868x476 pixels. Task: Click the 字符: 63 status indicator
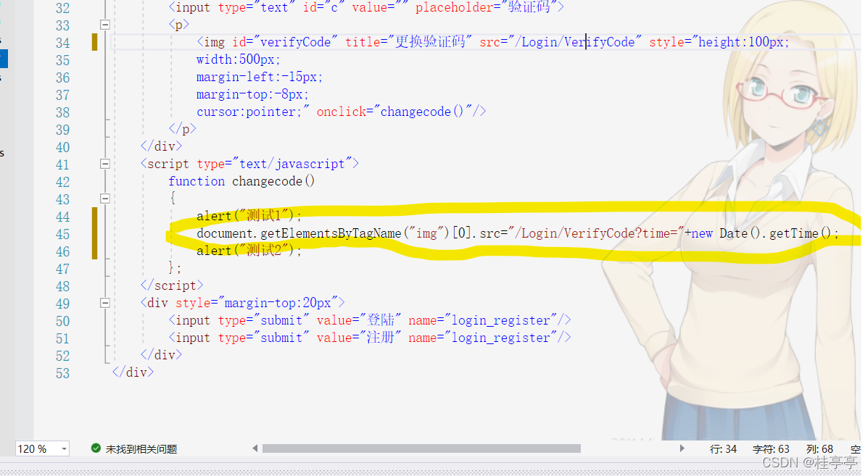point(771,449)
